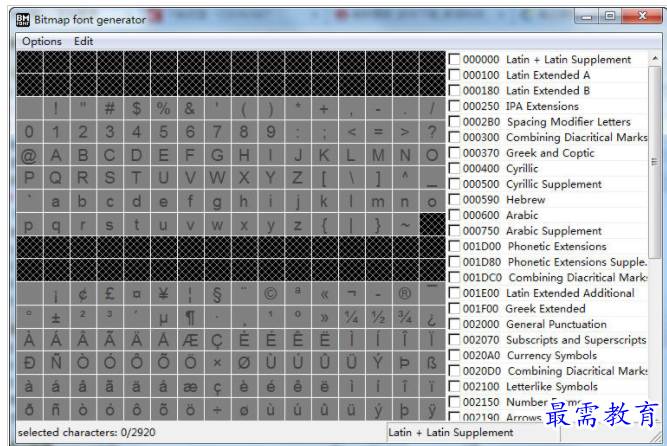
Task: Select the @ glyph cell
Action: (29, 155)
